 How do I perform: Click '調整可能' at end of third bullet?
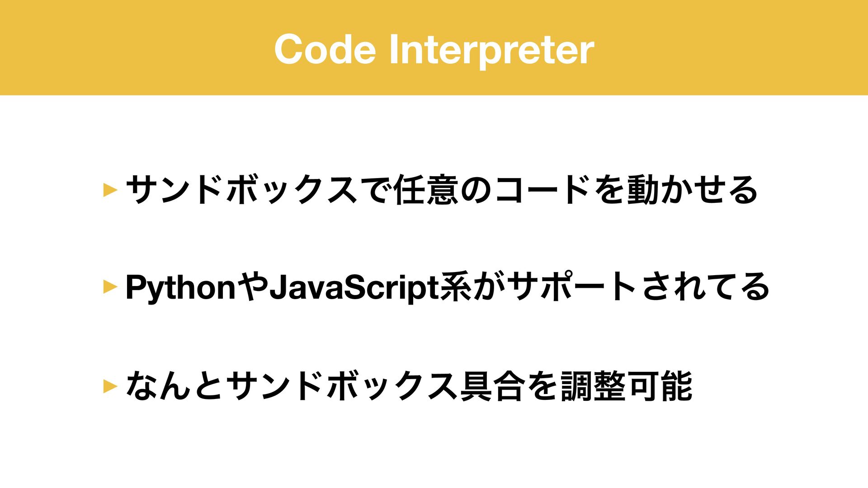[x=627, y=386]
